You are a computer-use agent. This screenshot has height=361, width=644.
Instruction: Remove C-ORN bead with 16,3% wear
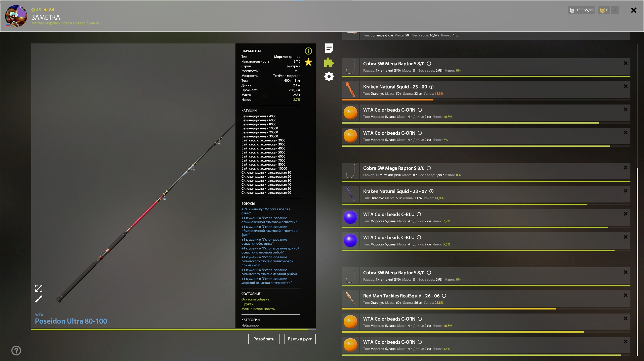click(625, 319)
